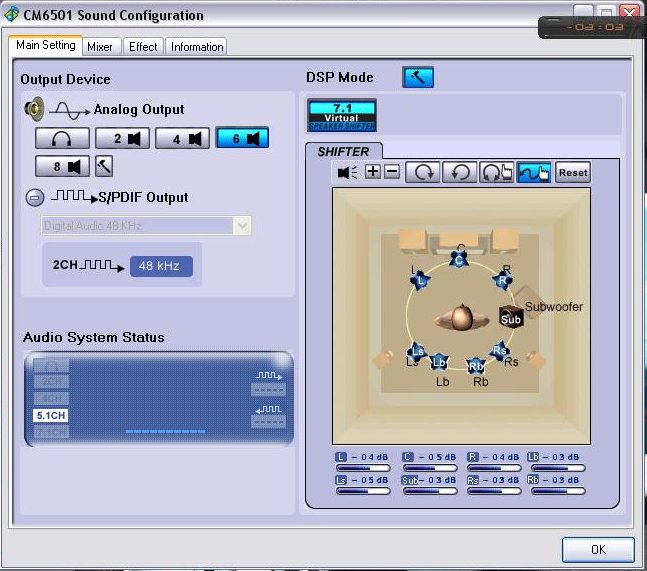Select the Right speaker icon in room
647x571 pixels.
(503, 281)
